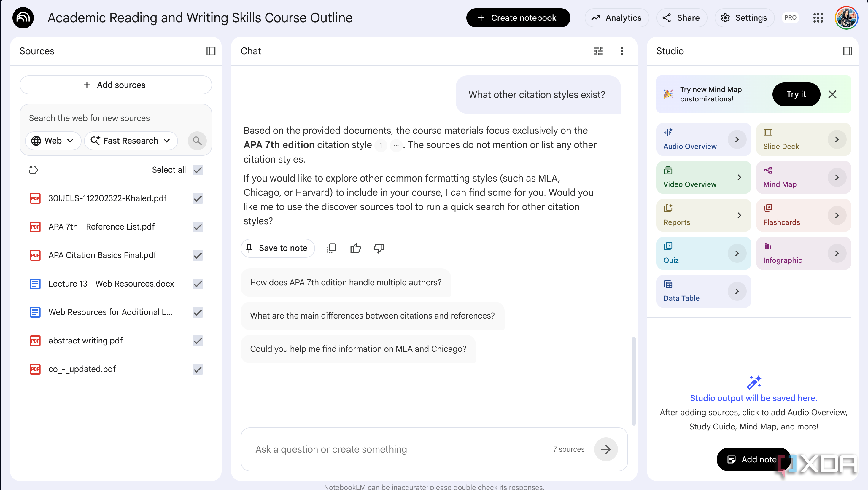Submit the chat question arrow

605,449
